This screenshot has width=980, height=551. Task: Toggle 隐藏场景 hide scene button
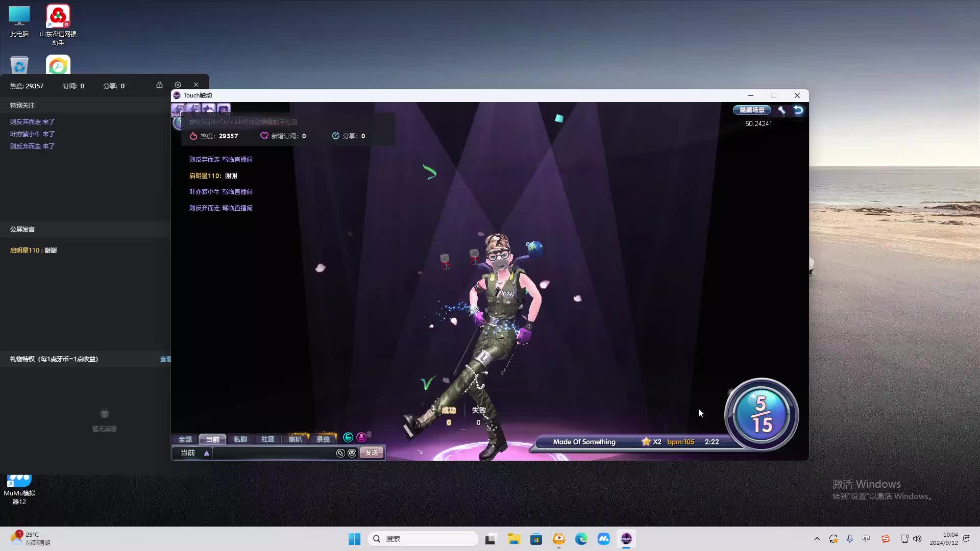[752, 110]
